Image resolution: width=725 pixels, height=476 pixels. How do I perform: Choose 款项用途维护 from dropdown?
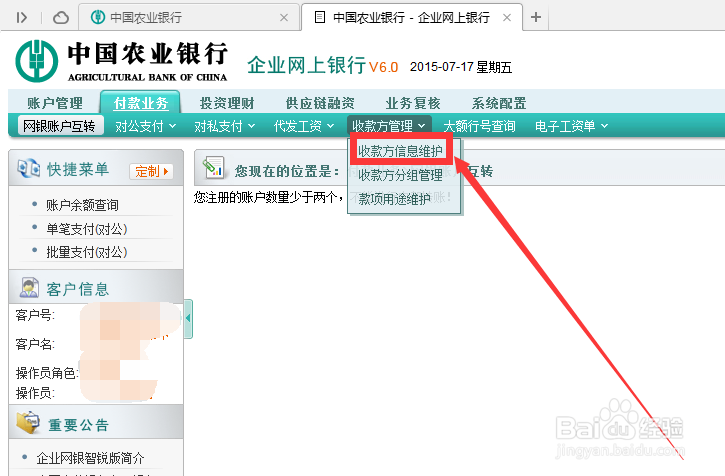pyautogui.click(x=394, y=199)
